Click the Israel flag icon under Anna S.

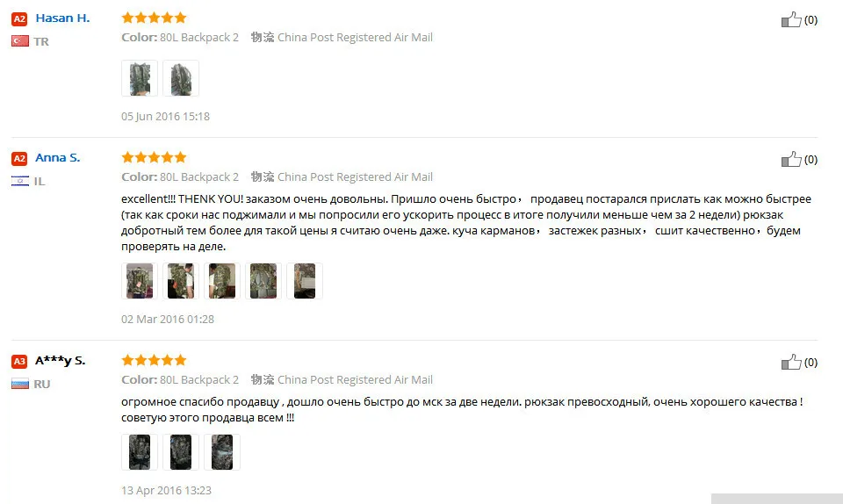pos(20,181)
